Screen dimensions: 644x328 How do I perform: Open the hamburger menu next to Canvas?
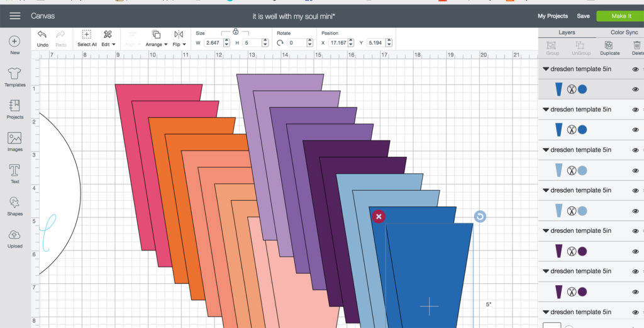point(15,16)
